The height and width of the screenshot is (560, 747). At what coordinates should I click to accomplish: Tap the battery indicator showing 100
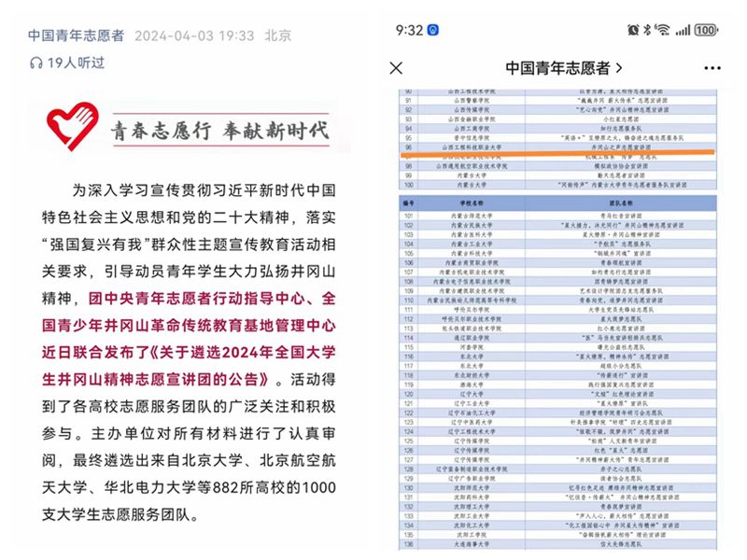tap(707, 30)
